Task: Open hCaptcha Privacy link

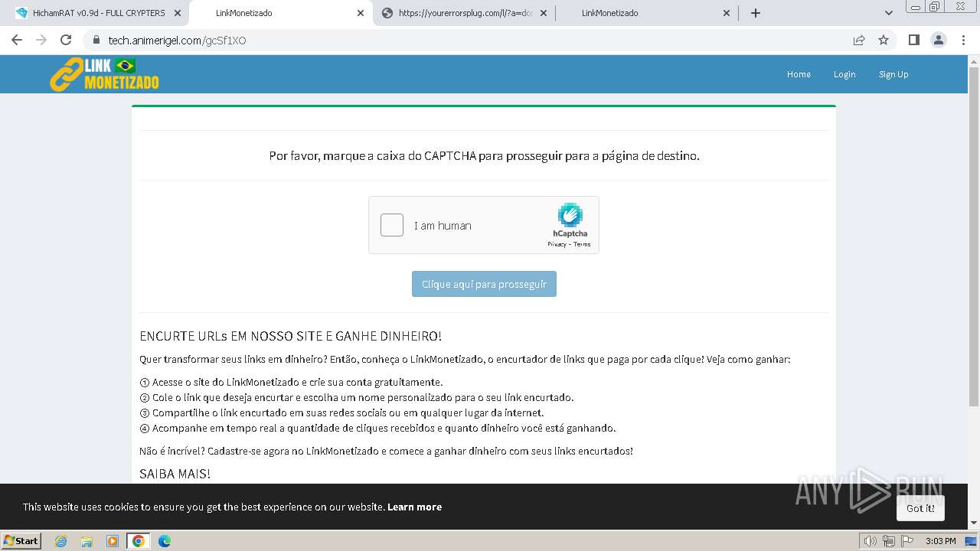Action: coord(557,244)
